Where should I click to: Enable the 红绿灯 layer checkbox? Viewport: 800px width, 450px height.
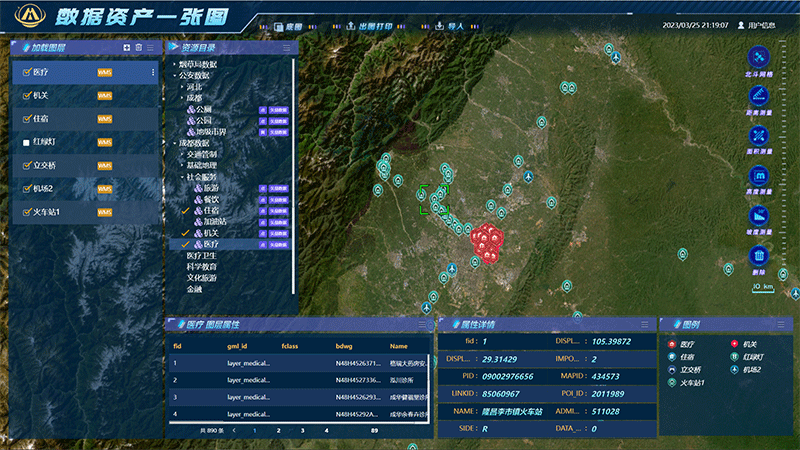[x=27, y=142]
